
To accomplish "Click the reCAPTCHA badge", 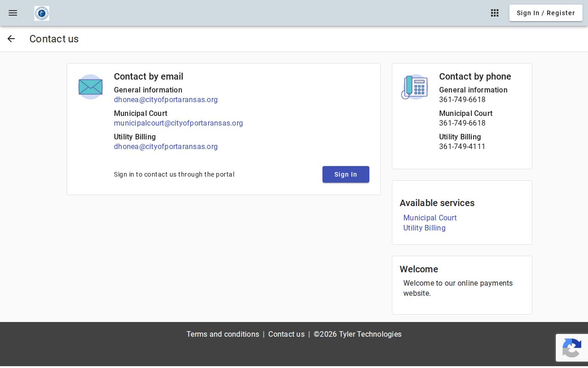I will click(x=572, y=348).
